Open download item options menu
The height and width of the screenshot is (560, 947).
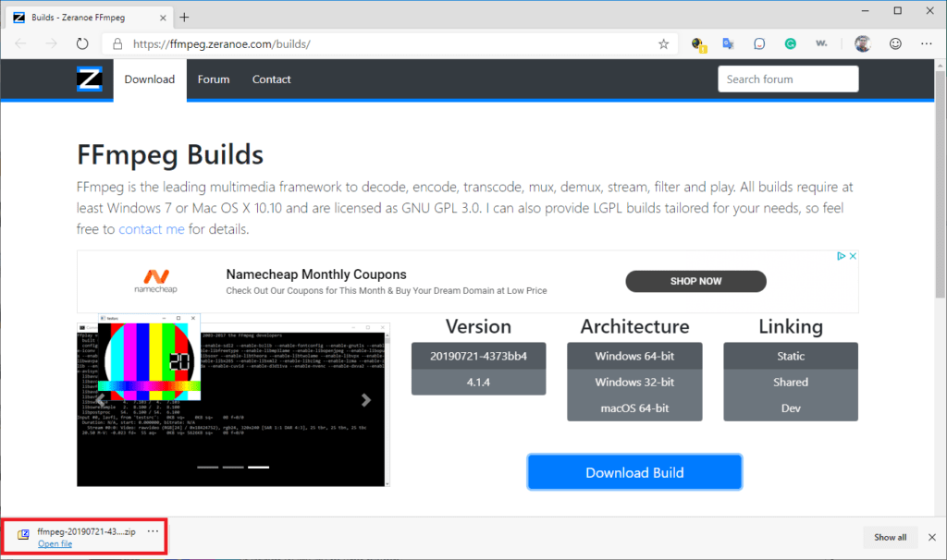tap(153, 531)
